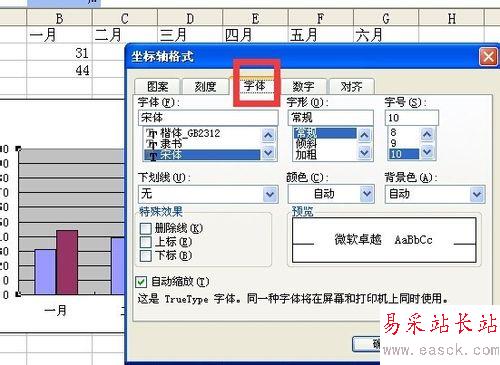
Task: Pick font size 10 in list
Action: click(404, 154)
